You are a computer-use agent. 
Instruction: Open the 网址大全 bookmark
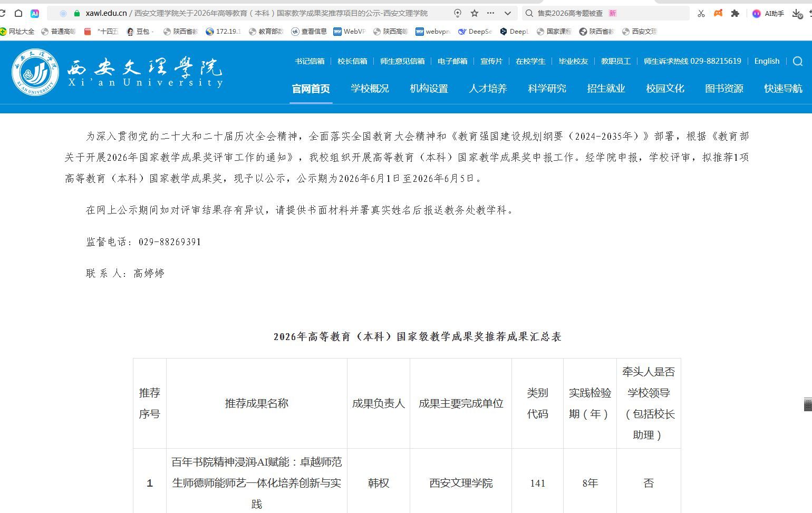point(17,32)
